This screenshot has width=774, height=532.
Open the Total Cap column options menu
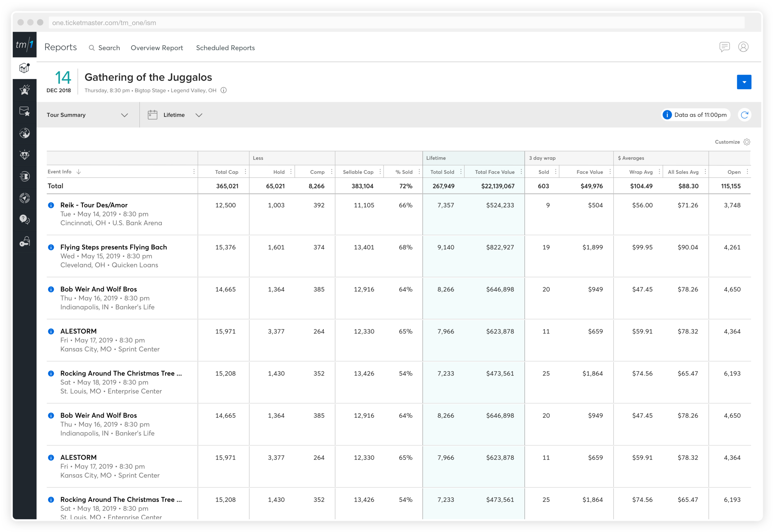coord(246,172)
